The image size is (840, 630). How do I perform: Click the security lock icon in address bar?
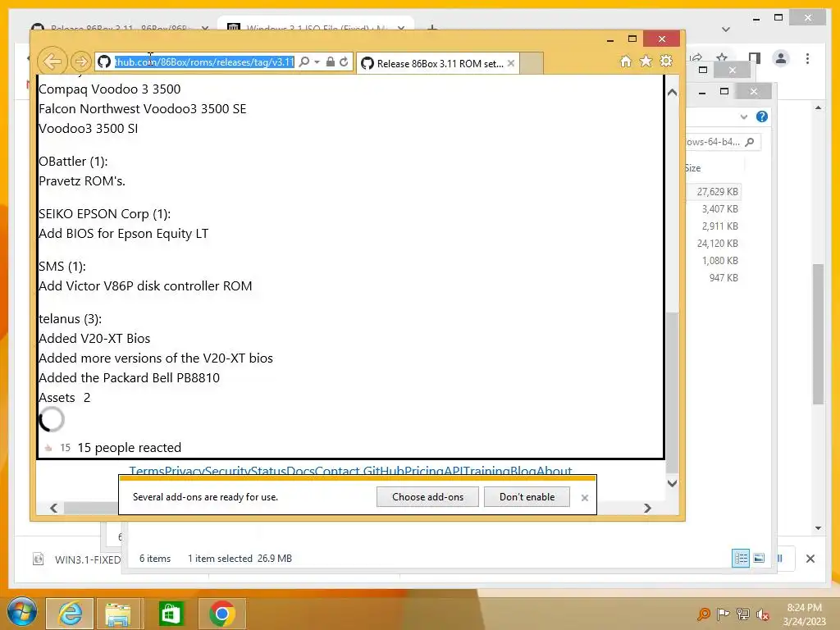coord(331,62)
